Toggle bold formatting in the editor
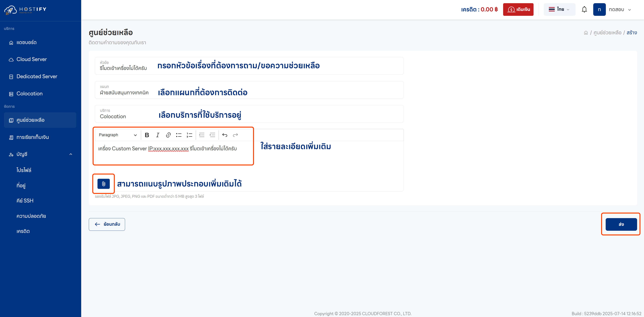Viewport: 644px width, 317px height. (x=147, y=135)
